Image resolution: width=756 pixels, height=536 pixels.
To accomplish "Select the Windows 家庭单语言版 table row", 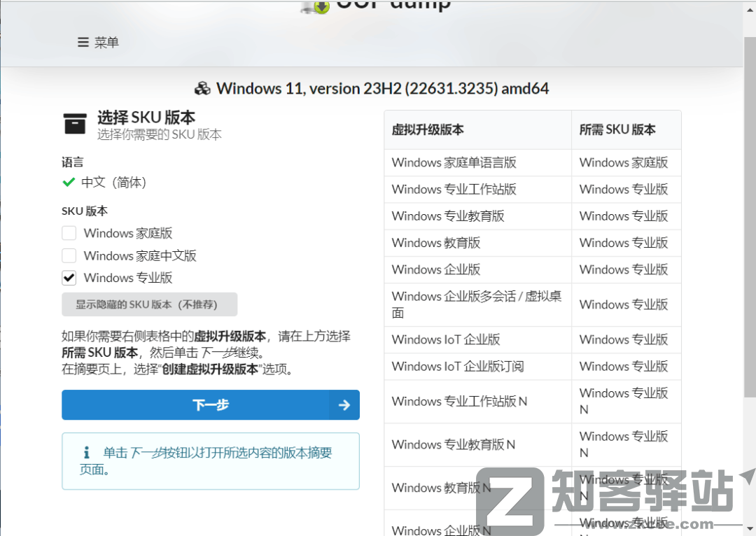I will pyautogui.click(x=454, y=162).
